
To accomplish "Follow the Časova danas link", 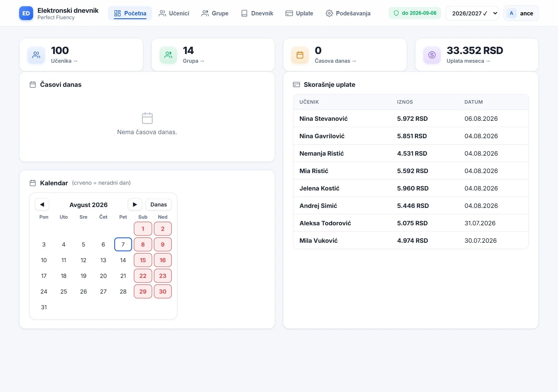I will click(335, 61).
